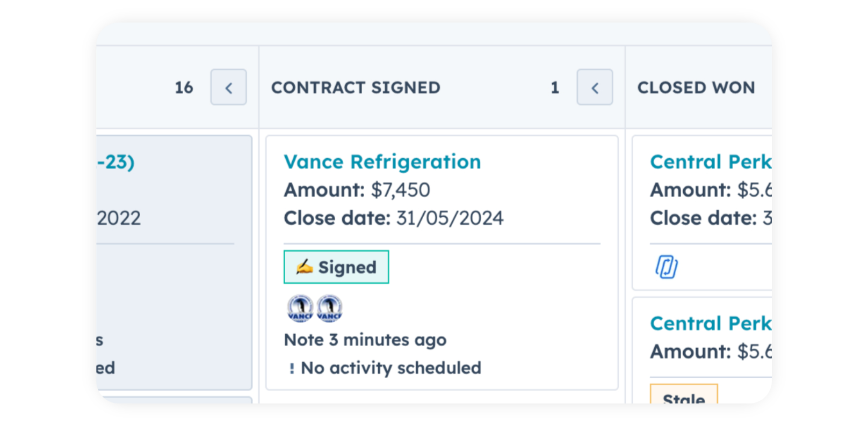Click the exclamation alert icon
Screen dimensions: 868x426
292,369
